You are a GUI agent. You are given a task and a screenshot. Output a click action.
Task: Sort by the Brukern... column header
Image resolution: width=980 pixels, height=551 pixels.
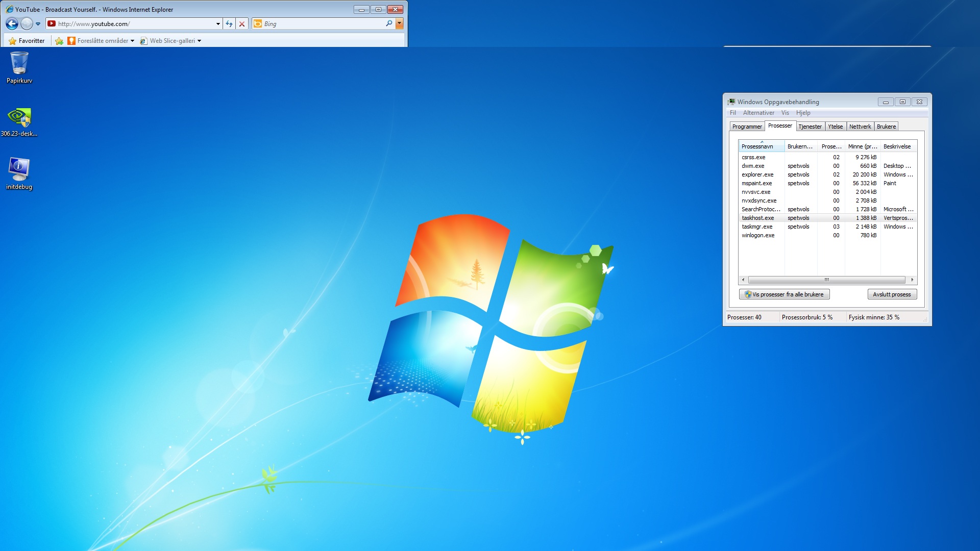pos(801,146)
